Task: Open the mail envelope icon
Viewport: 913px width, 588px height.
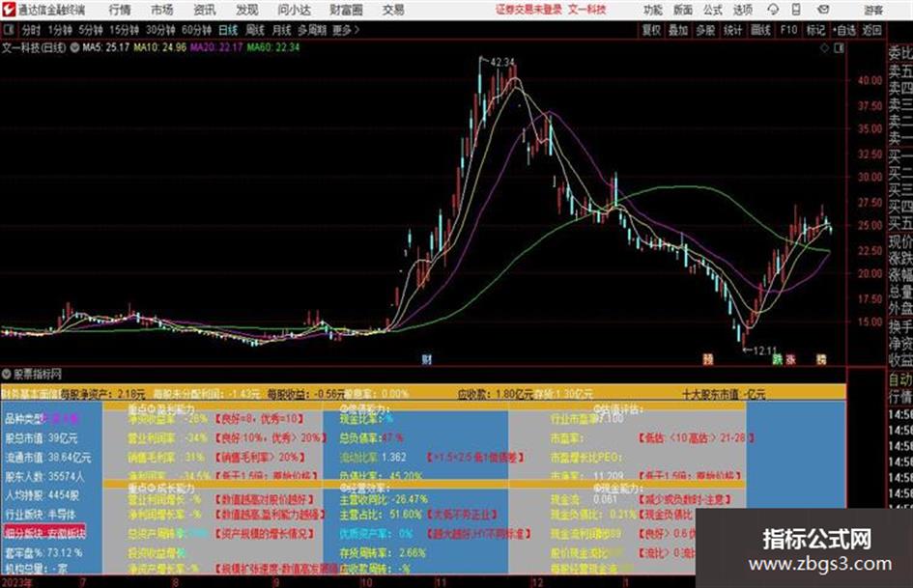Action: tap(823, 10)
